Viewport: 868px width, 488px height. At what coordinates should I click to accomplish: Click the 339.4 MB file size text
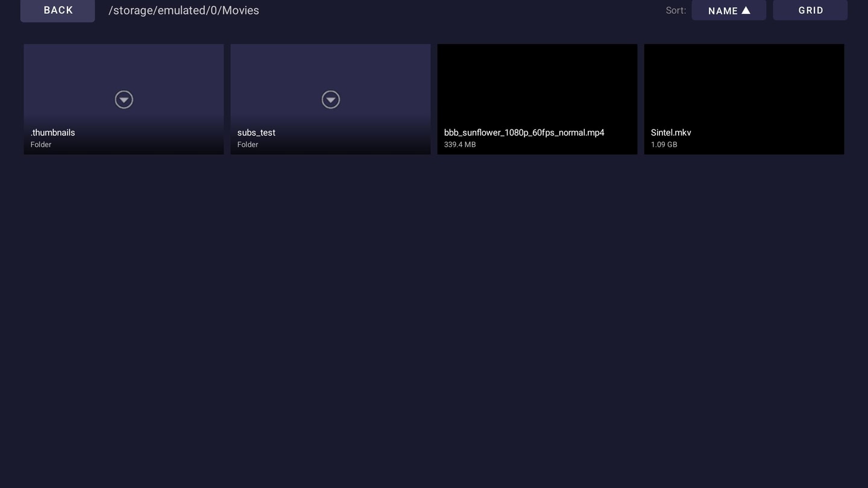(x=460, y=145)
